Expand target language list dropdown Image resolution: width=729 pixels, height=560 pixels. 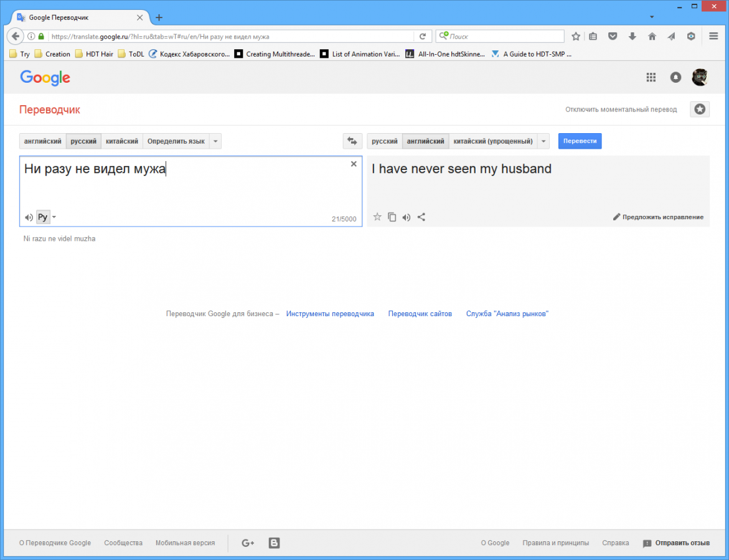pos(543,141)
